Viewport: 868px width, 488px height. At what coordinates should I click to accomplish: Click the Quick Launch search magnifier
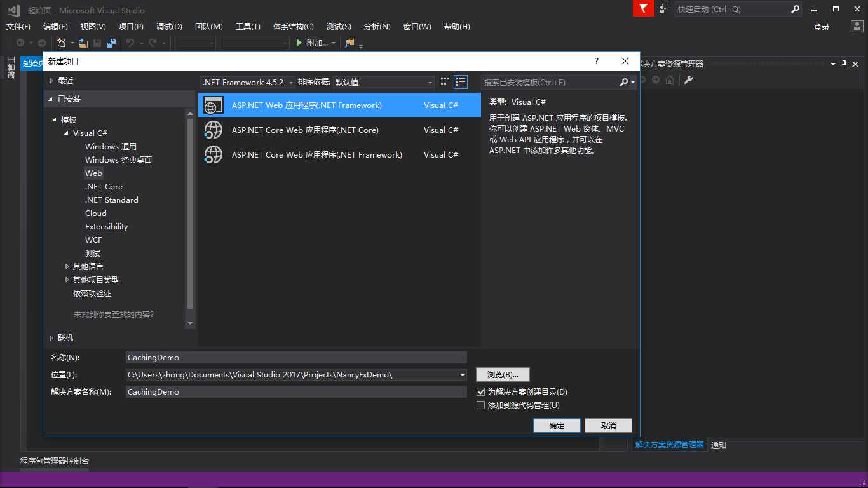pyautogui.click(x=795, y=10)
